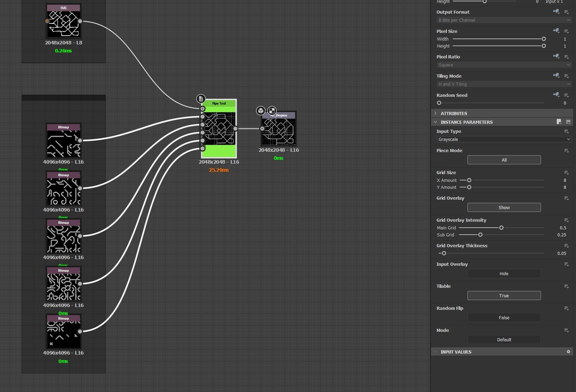This screenshot has height=392, width=576.
Task: Toggle the Grid Overlay Show button
Action: [504, 207]
